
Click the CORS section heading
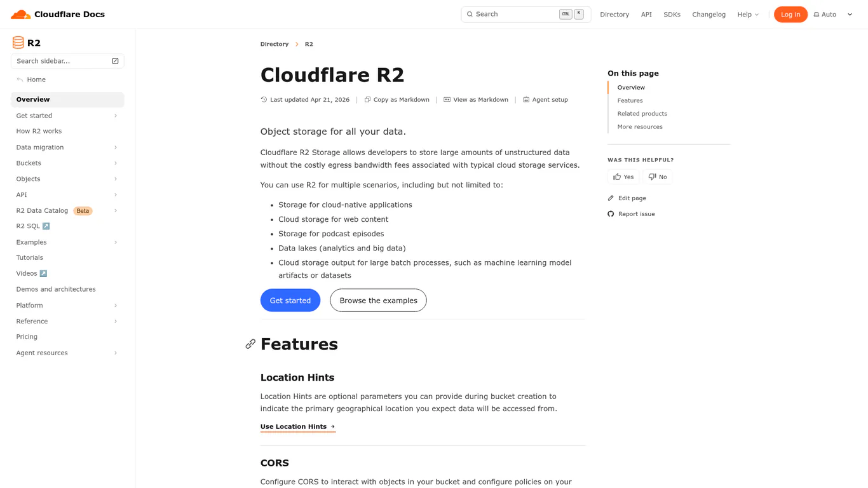275,463
